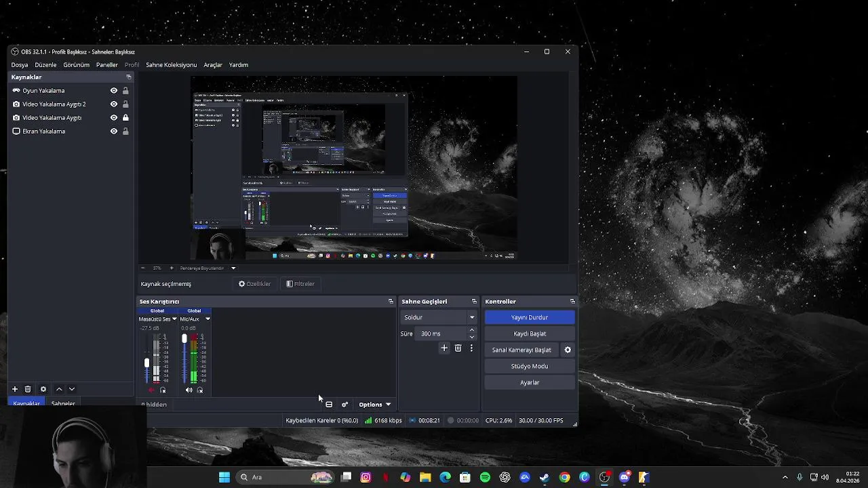This screenshot has width=868, height=488.
Task: Lock the Oyun Yakalama source
Action: click(125, 91)
